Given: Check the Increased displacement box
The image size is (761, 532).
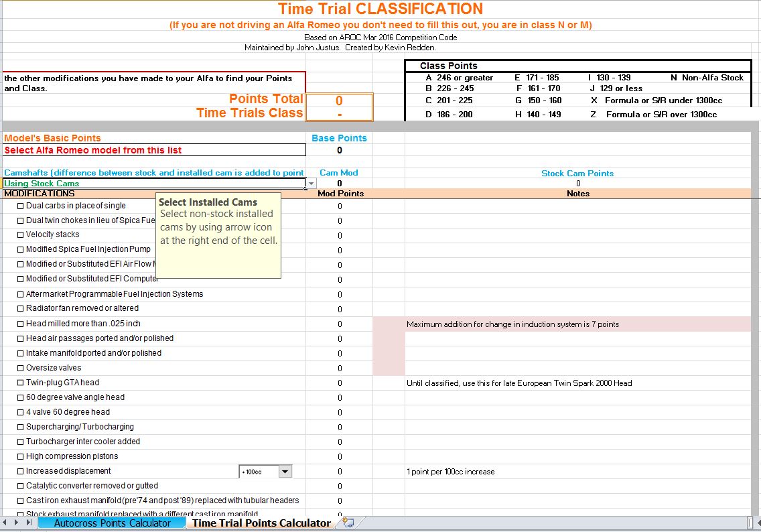Looking at the screenshot, I should pyautogui.click(x=20, y=471).
